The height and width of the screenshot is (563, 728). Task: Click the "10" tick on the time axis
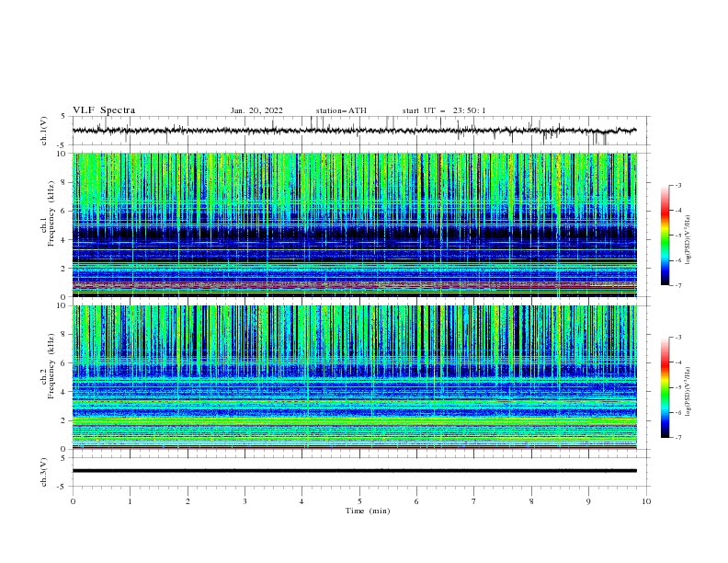(646, 501)
